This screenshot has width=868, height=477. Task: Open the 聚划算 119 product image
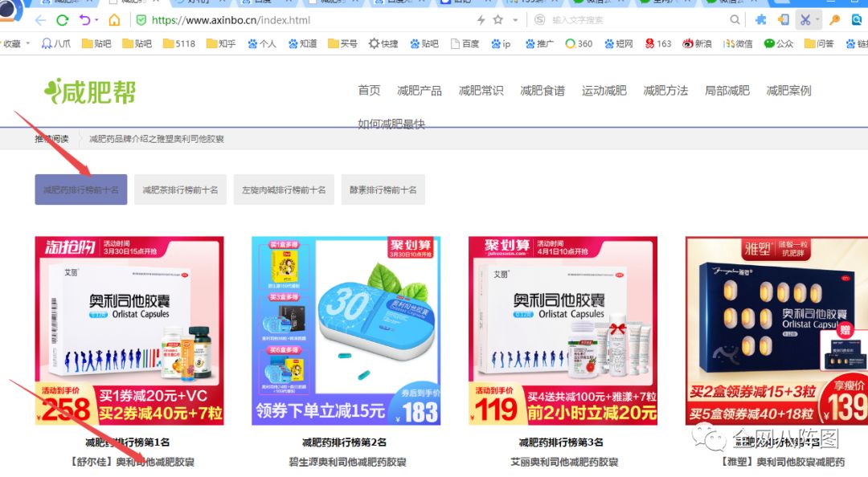click(563, 331)
